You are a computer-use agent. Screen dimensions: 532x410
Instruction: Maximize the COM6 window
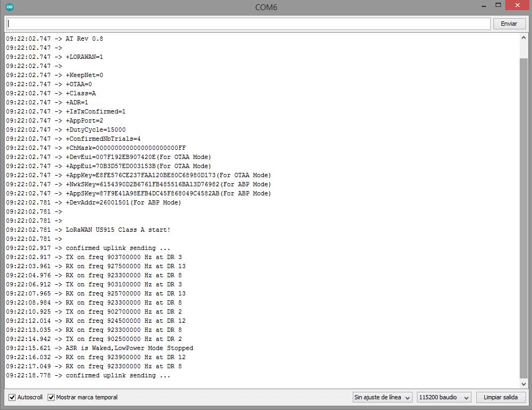click(x=498, y=5)
